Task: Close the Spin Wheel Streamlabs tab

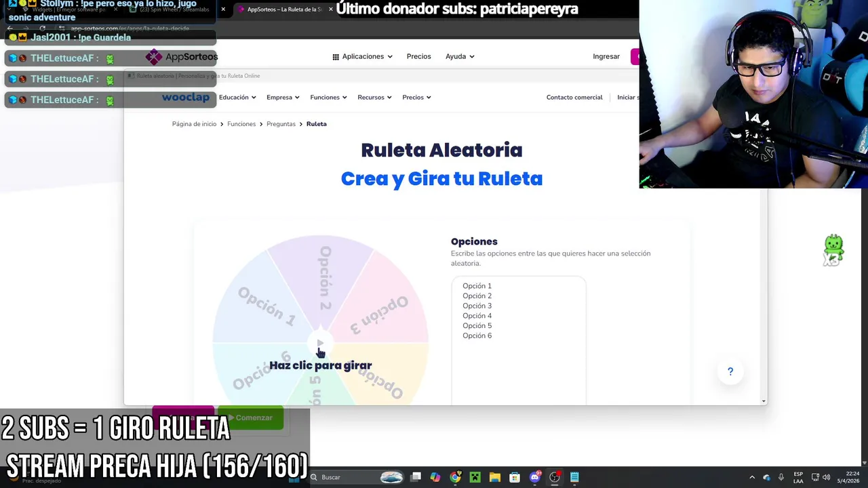Action: point(223,9)
